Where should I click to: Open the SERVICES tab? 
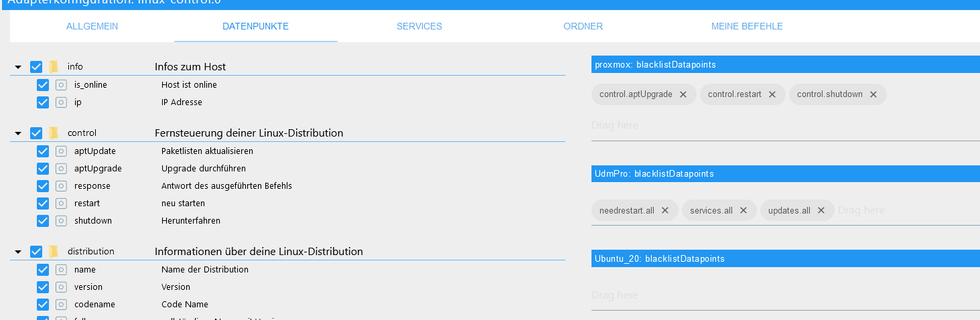click(419, 27)
